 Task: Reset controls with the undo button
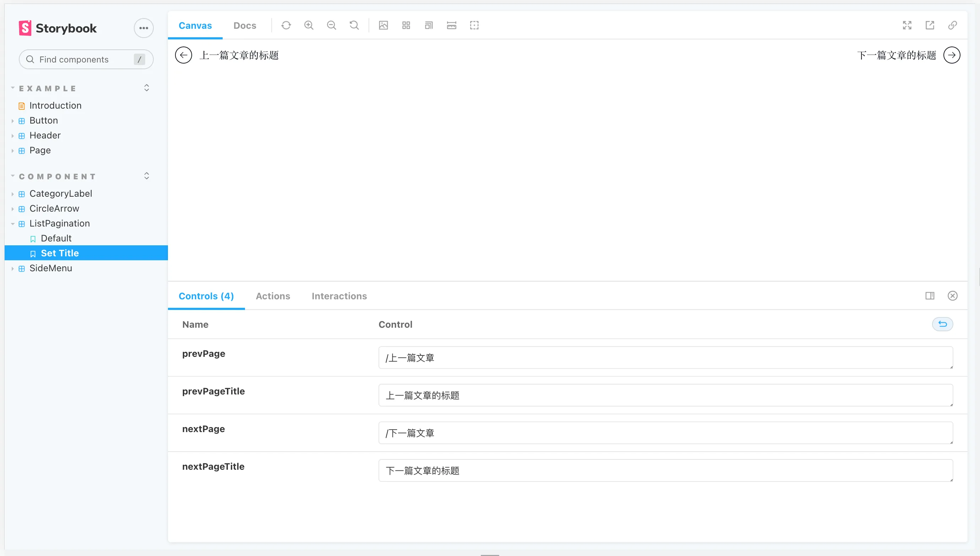[x=942, y=324]
